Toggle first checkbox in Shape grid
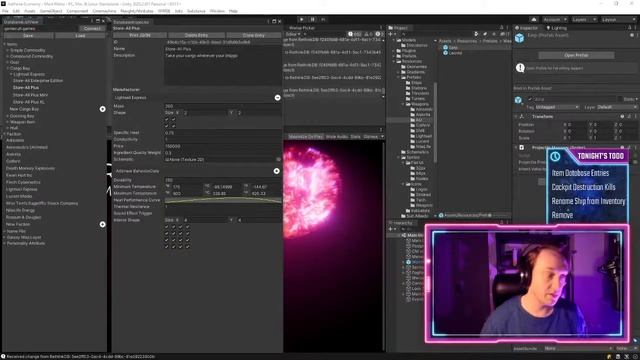 [167, 120]
